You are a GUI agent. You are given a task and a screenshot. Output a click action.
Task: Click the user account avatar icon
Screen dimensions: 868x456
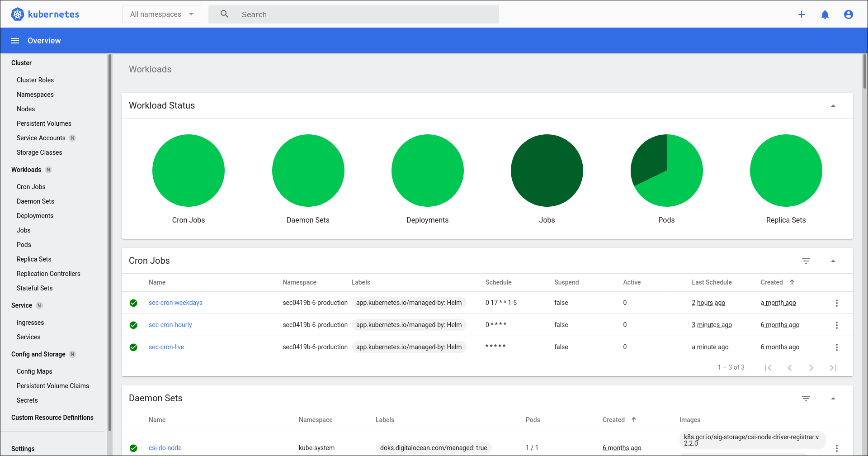(x=849, y=14)
